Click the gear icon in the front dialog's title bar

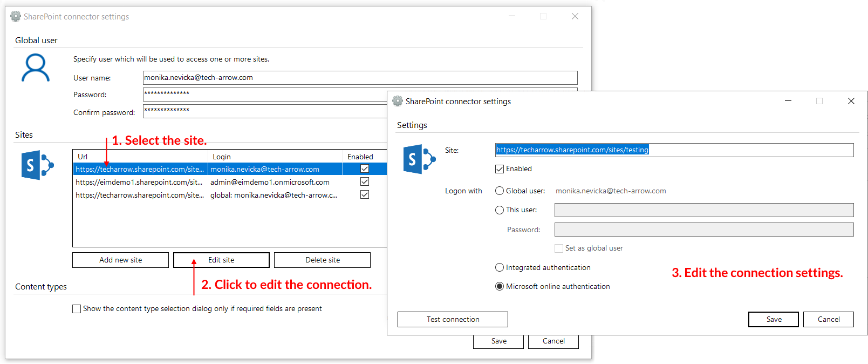(x=398, y=101)
